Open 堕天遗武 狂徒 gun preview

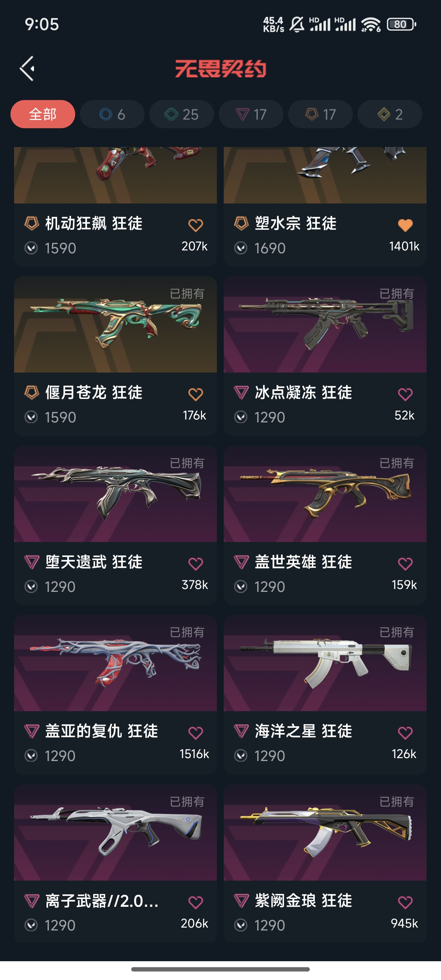pyautogui.click(x=115, y=494)
